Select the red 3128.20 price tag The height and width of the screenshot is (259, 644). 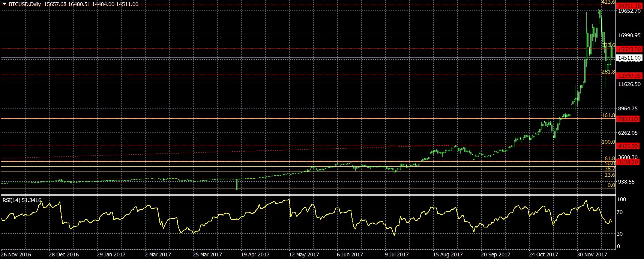coord(628,162)
